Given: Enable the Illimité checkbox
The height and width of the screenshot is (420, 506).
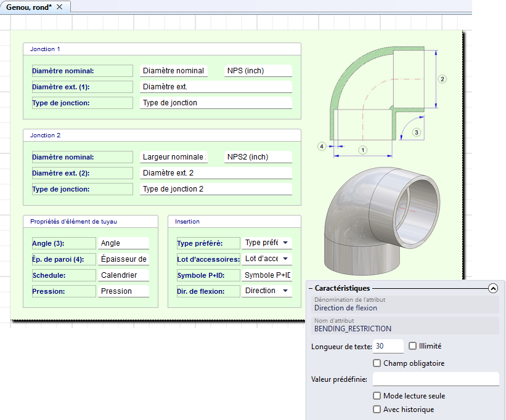Looking at the screenshot, I should click(x=413, y=346).
